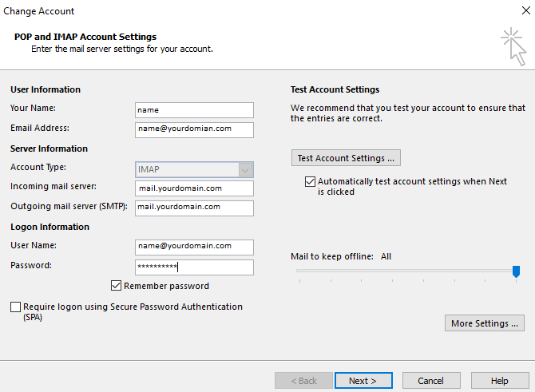Click the Logon Information heading
535x392 pixels.
pos(50,227)
